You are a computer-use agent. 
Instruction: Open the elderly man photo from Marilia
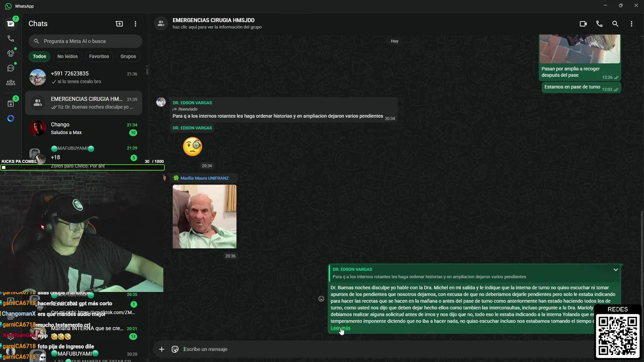click(x=204, y=216)
